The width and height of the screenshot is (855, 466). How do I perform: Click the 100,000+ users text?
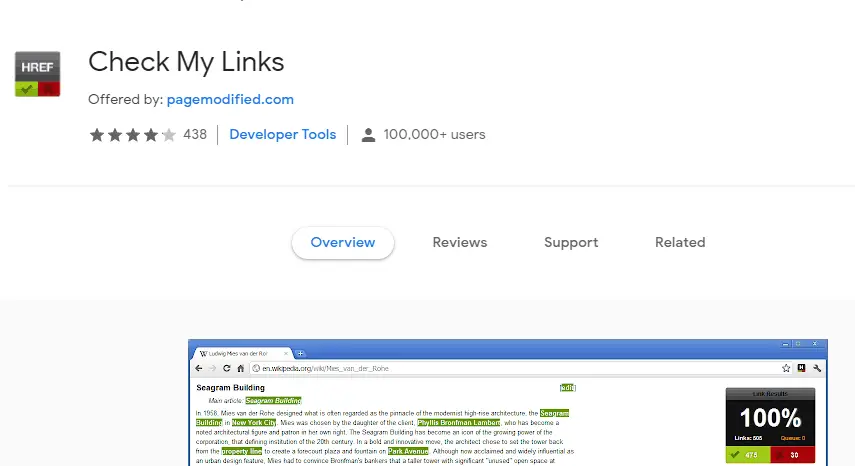point(434,135)
